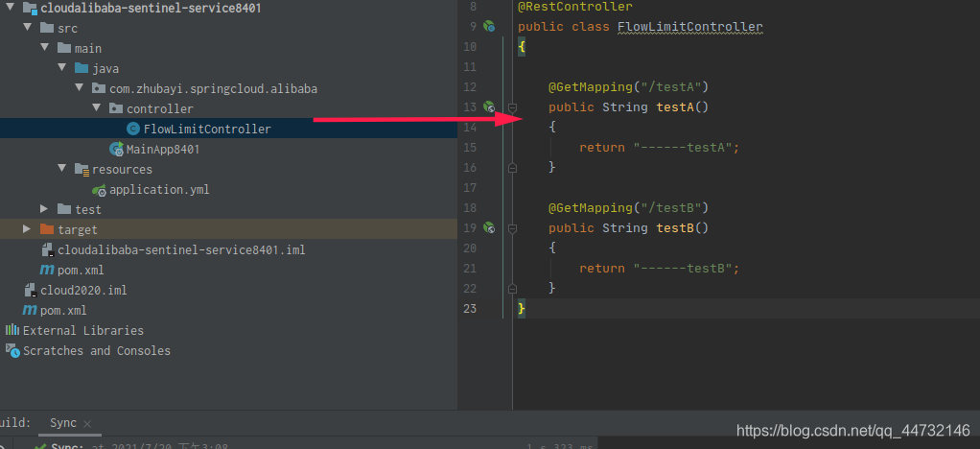This screenshot has width=980, height=449.
Task: Click the application.yml Spring config icon
Action: click(x=99, y=189)
